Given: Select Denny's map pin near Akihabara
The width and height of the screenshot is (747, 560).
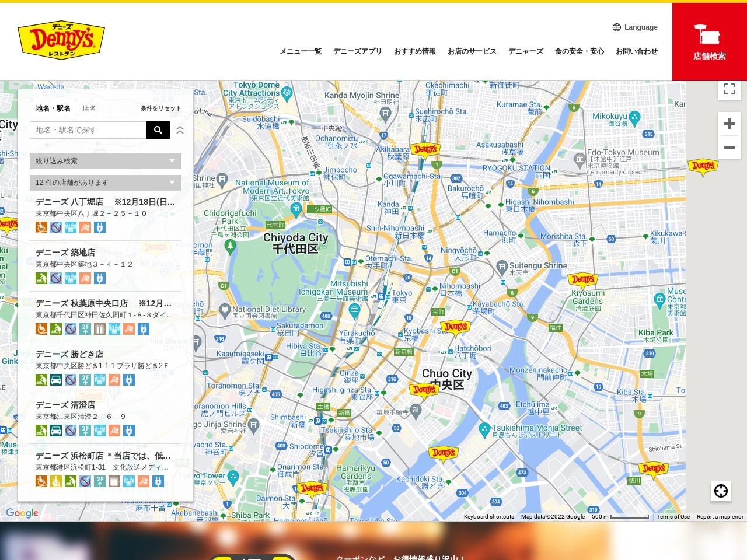Looking at the screenshot, I should [x=425, y=151].
